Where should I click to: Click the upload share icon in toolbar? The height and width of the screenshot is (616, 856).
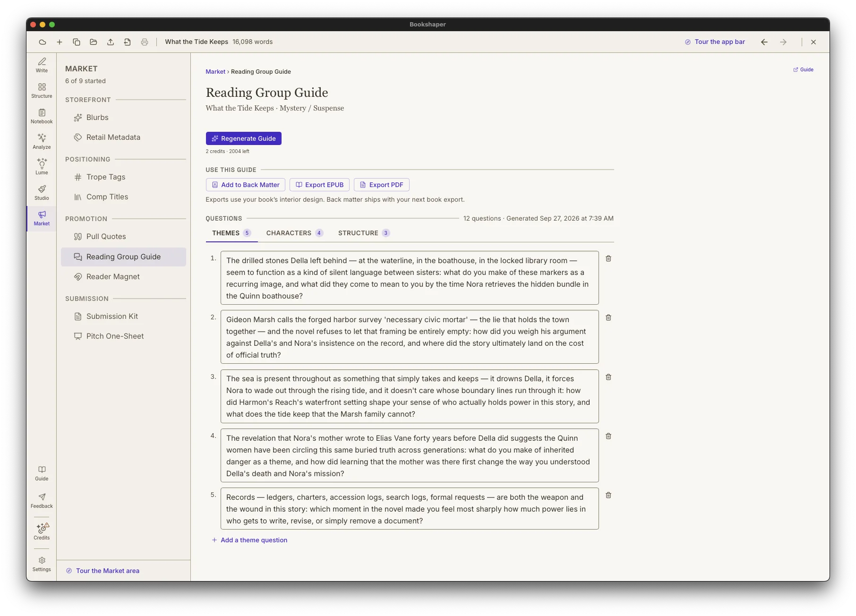[111, 42]
